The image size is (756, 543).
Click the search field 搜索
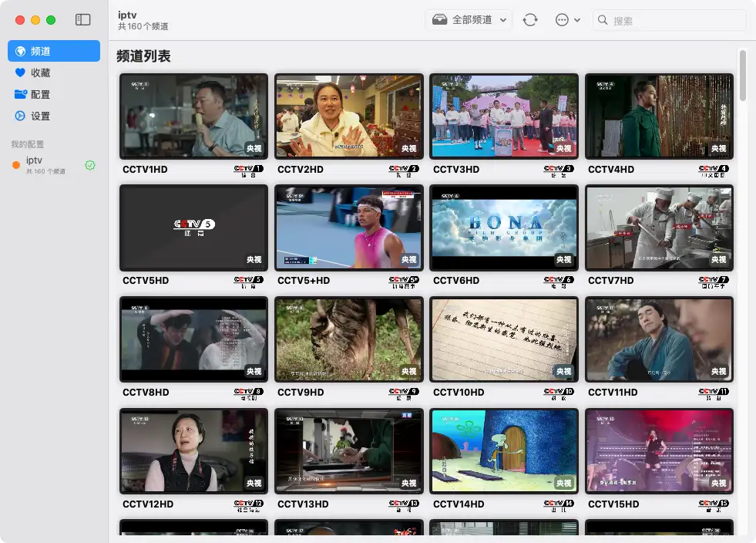point(669,20)
